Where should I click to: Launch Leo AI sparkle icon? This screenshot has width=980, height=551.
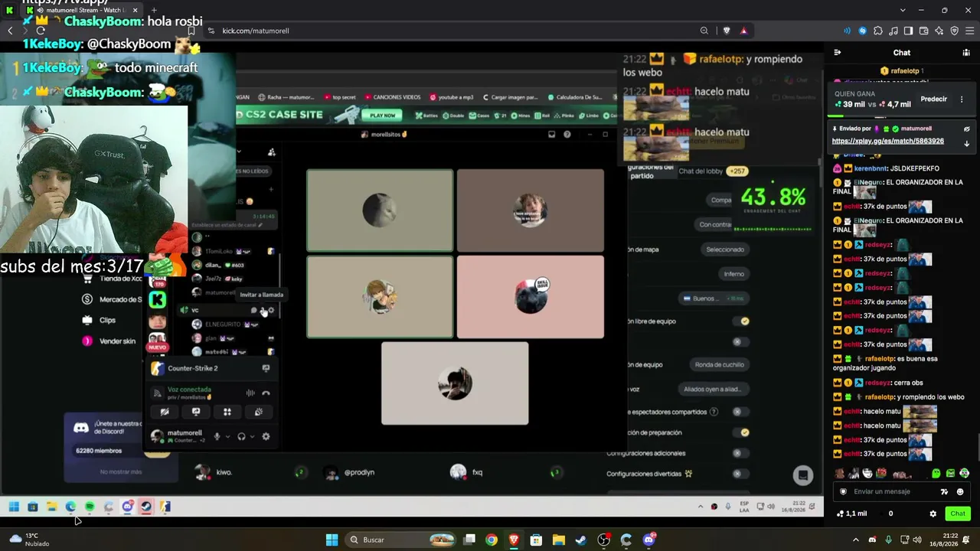(939, 31)
